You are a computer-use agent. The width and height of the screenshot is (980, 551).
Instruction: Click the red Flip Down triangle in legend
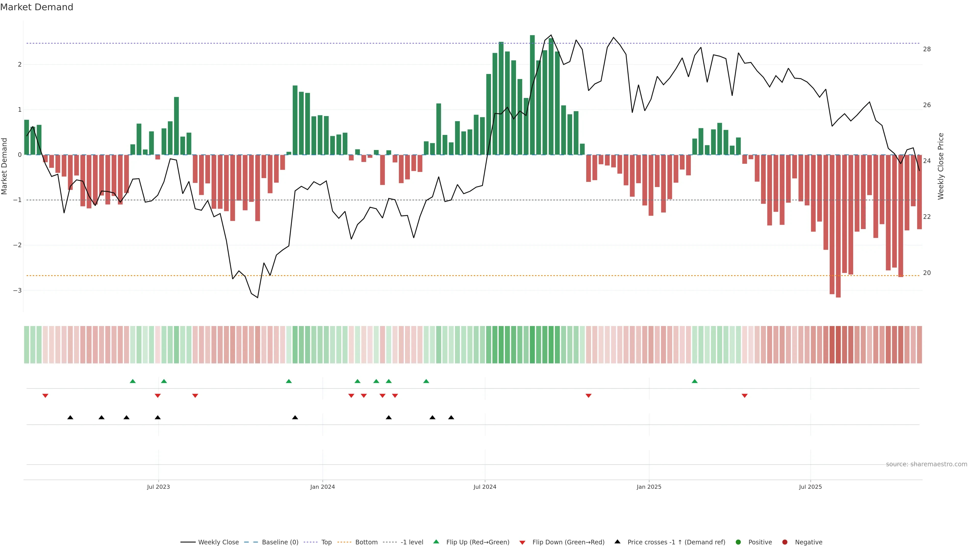pyautogui.click(x=522, y=542)
